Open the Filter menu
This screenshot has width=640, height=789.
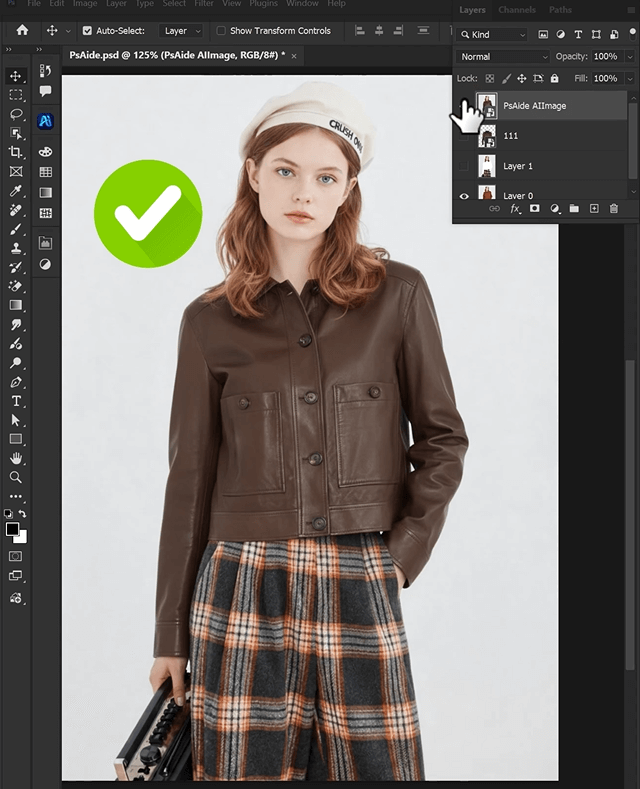coord(204,4)
